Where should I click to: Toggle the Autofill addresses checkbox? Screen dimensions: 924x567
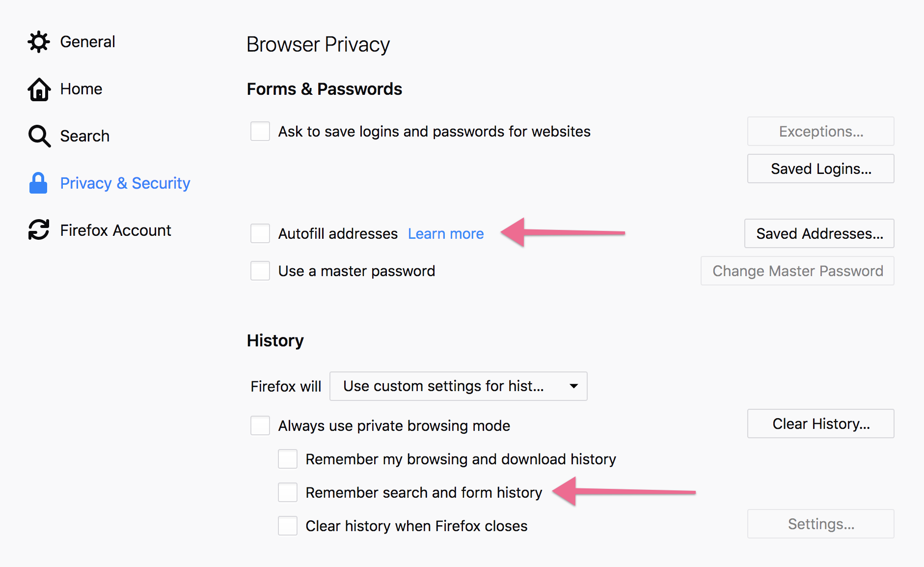260,233
